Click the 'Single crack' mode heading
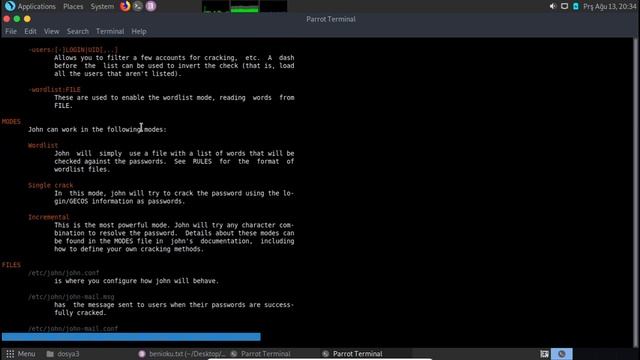 coord(51,185)
